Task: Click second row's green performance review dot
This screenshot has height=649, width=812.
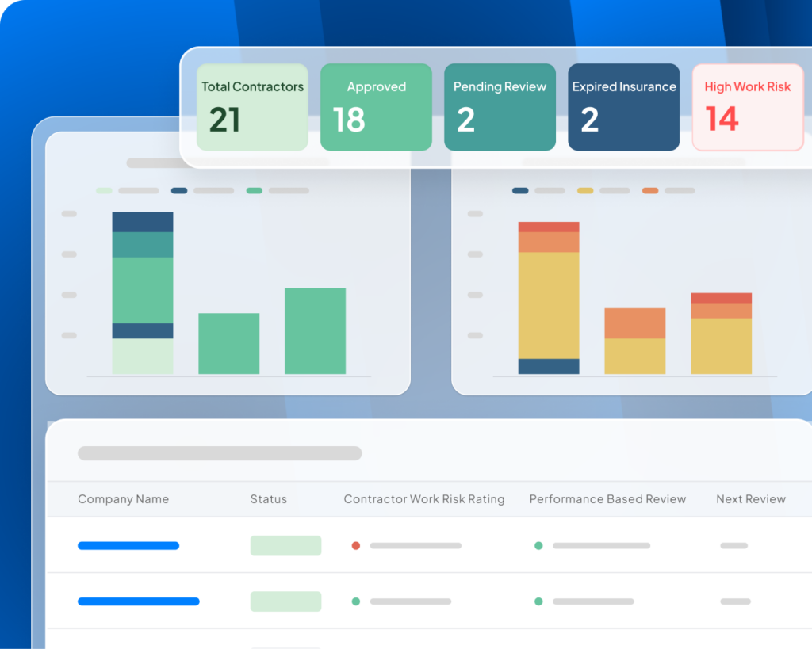Action: pos(538,601)
